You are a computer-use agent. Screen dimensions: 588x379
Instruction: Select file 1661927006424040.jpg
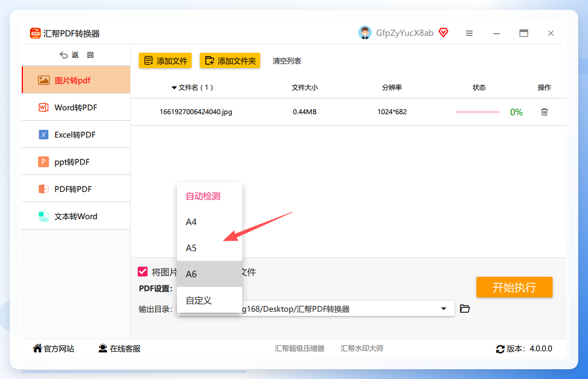(x=196, y=111)
